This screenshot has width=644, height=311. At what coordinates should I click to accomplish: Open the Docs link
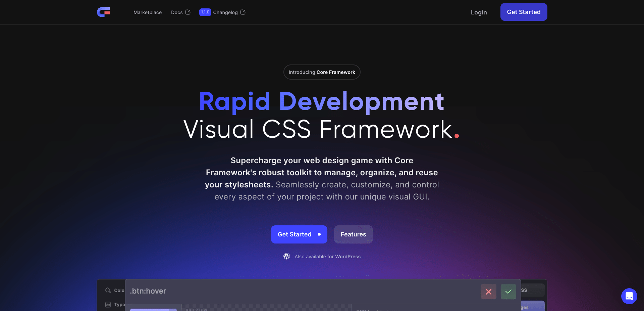pyautogui.click(x=181, y=12)
